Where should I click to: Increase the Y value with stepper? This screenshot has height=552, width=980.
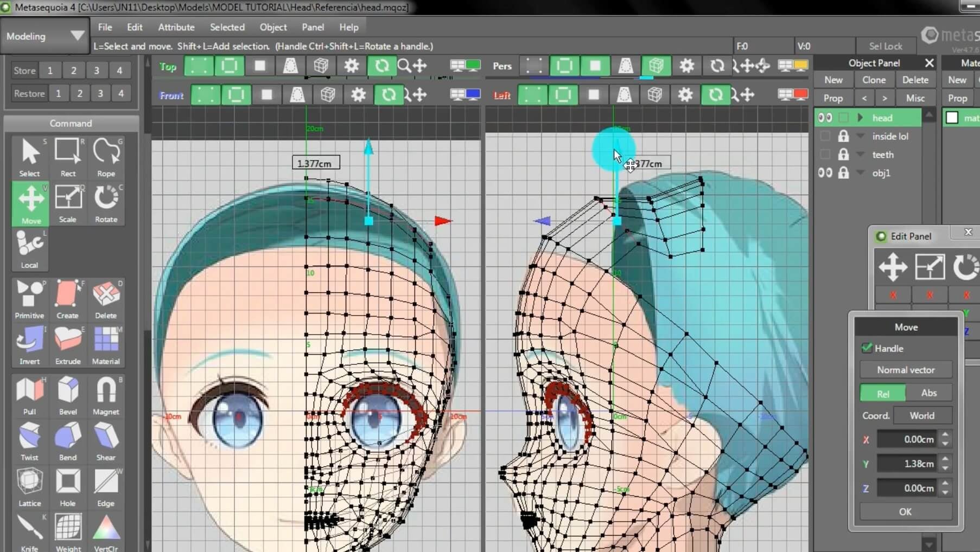945,459
